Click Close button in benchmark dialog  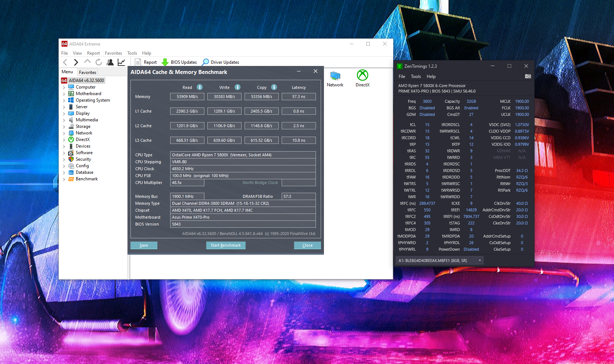308,245
